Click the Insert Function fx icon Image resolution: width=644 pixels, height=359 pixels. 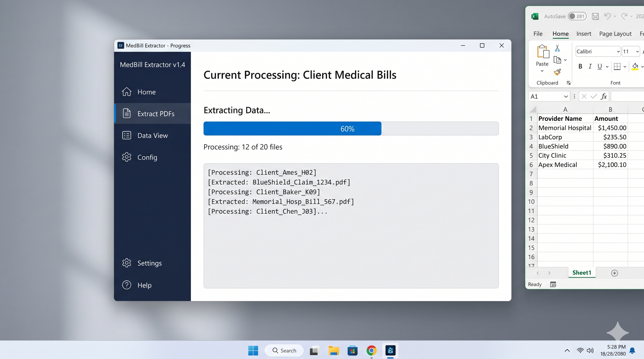pos(604,96)
